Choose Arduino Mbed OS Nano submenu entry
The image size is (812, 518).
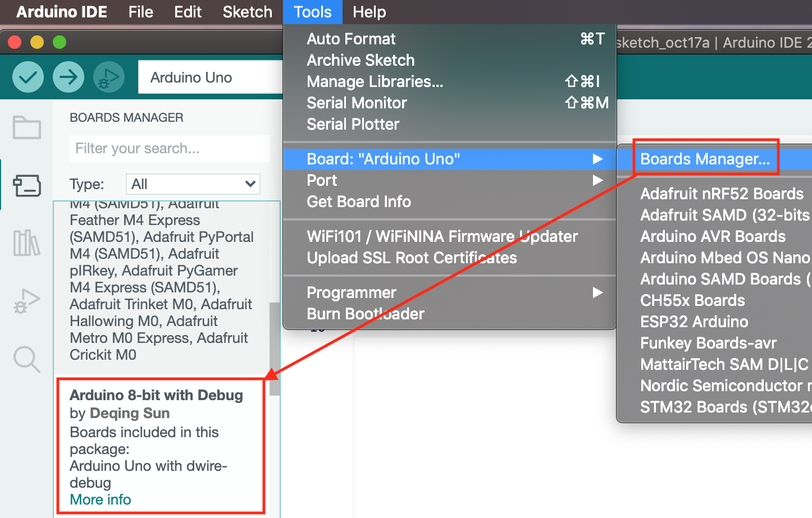(x=714, y=258)
